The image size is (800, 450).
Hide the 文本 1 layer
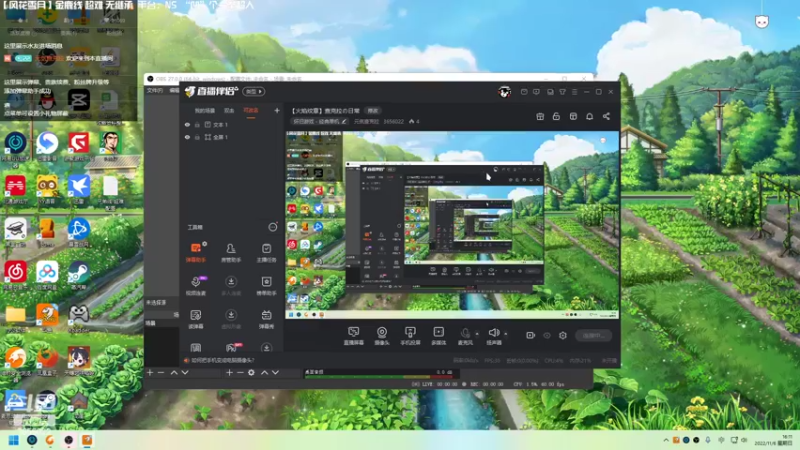[187, 124]
